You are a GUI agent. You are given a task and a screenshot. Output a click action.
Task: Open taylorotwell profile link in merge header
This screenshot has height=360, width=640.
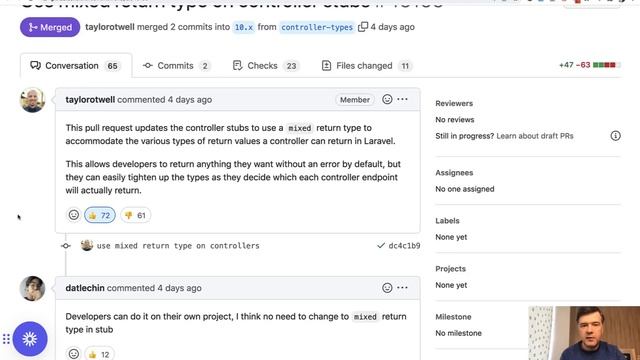tap(110, 27)
